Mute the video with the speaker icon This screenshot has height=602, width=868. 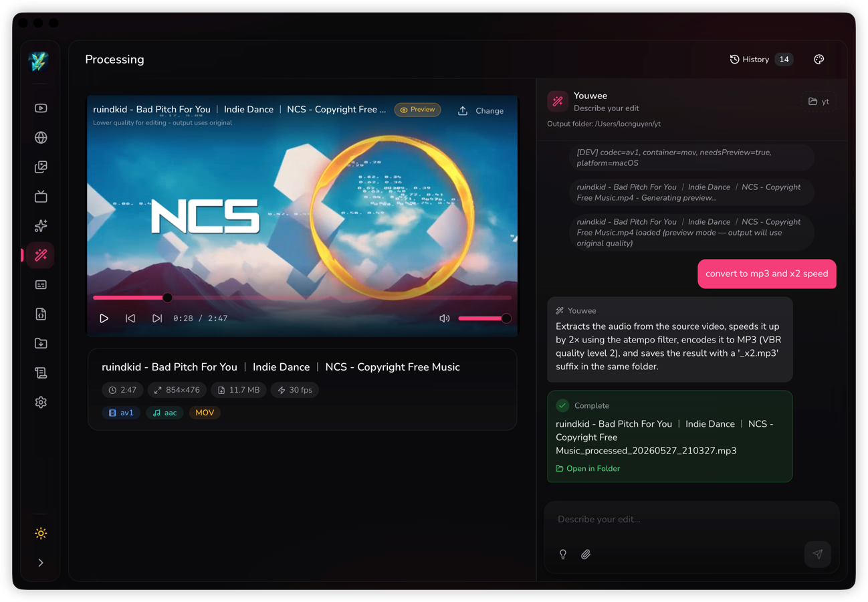tap(445, 318)
